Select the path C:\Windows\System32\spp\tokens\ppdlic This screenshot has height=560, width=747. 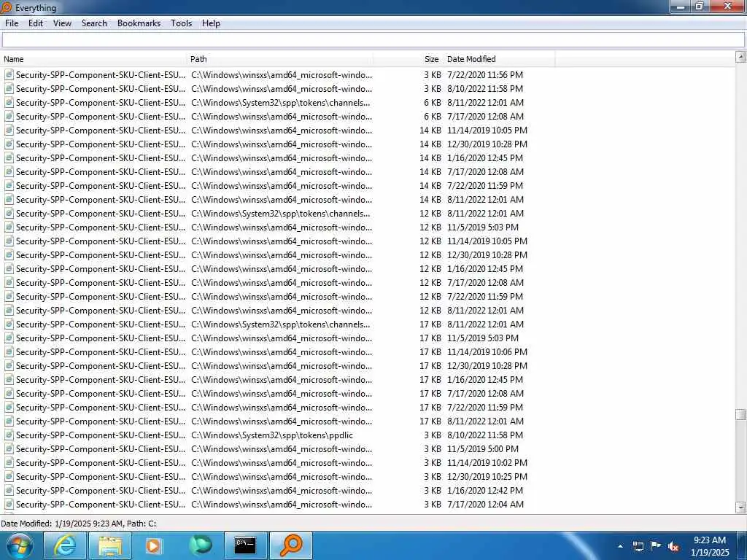pyautogui.click(x=272, y=435)
